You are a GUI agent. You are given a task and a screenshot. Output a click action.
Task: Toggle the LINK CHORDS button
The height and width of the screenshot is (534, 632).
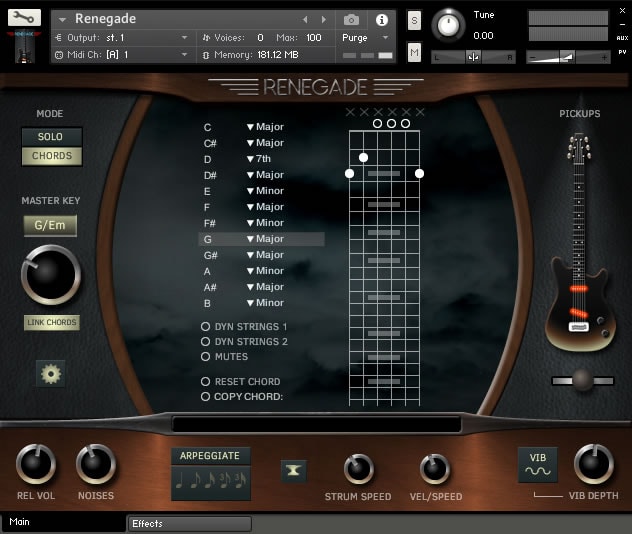tap(52, 322)
